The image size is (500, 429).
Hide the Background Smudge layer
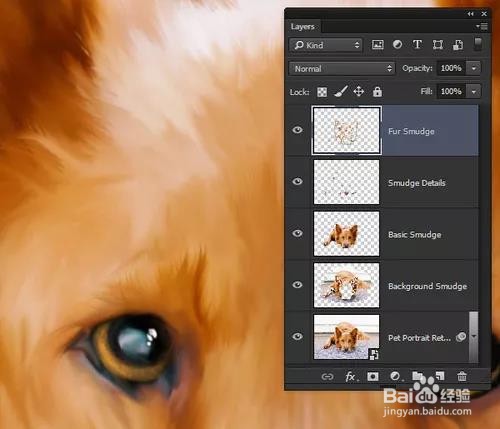[x=297, y=285]
